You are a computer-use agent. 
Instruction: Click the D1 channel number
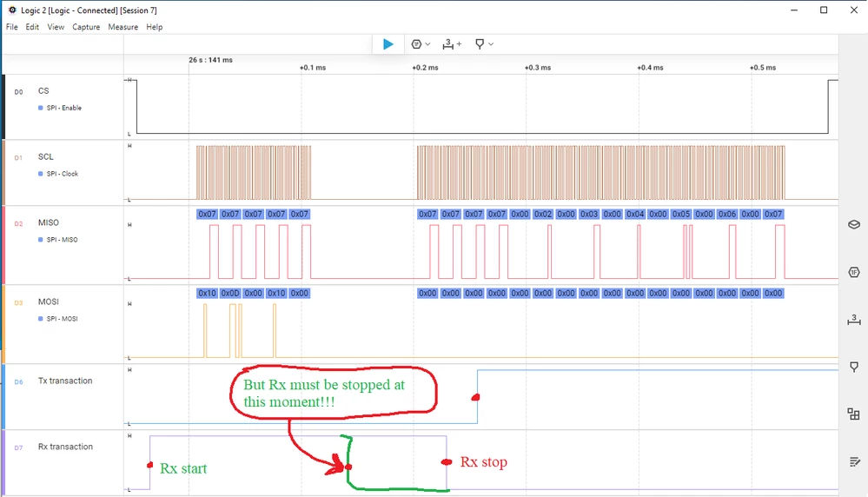click(19, 158)
